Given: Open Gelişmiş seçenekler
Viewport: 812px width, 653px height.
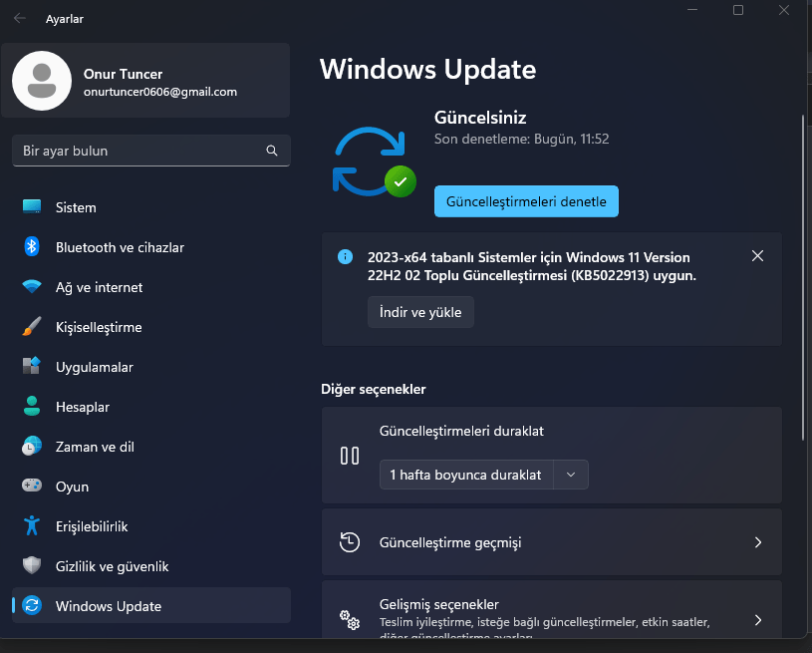Looking at the screenshot, I should 552,610.
